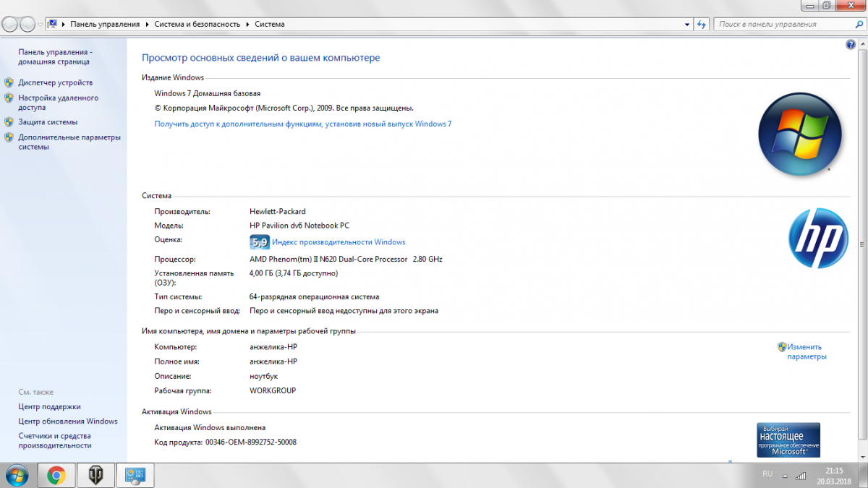The image size is (868, 488).
Task: Show hidden tray icons arrow
Action: click(x=785, y=475)
